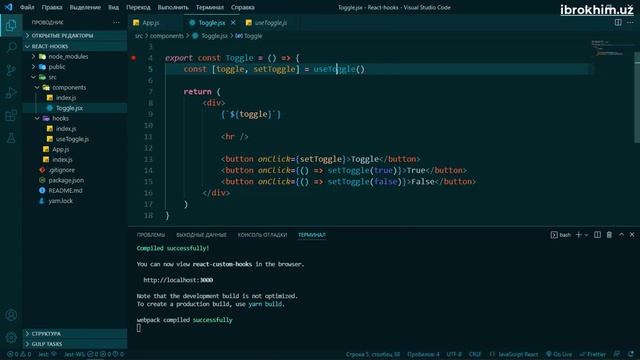The image size is (640, 360).
Task: Open README.md in the file tree
Action: point(75,191)
